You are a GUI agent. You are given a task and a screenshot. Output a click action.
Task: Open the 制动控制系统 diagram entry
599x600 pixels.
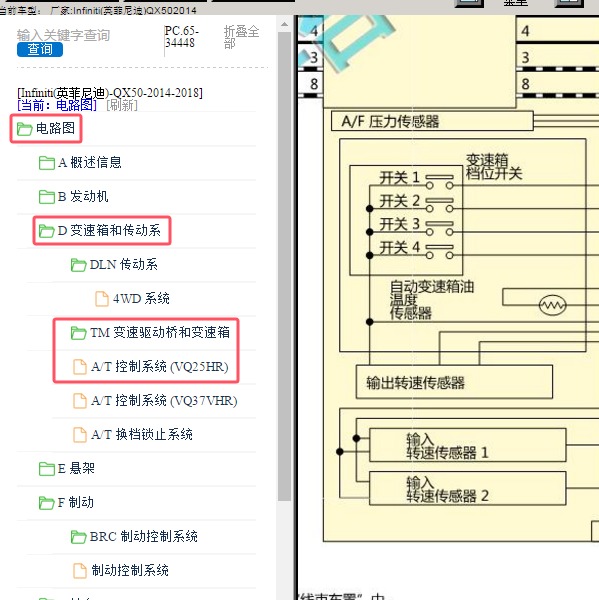[130, 571]
